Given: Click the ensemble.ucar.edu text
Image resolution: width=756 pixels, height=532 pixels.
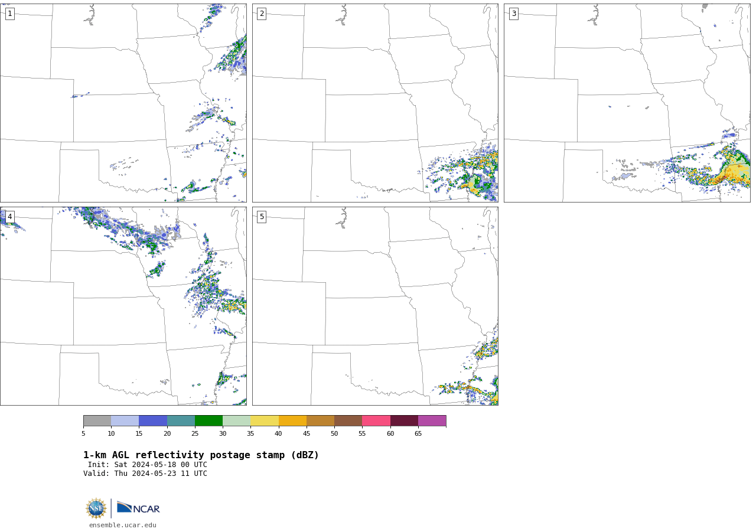Looking at the screenshot, I should point(123,525).
